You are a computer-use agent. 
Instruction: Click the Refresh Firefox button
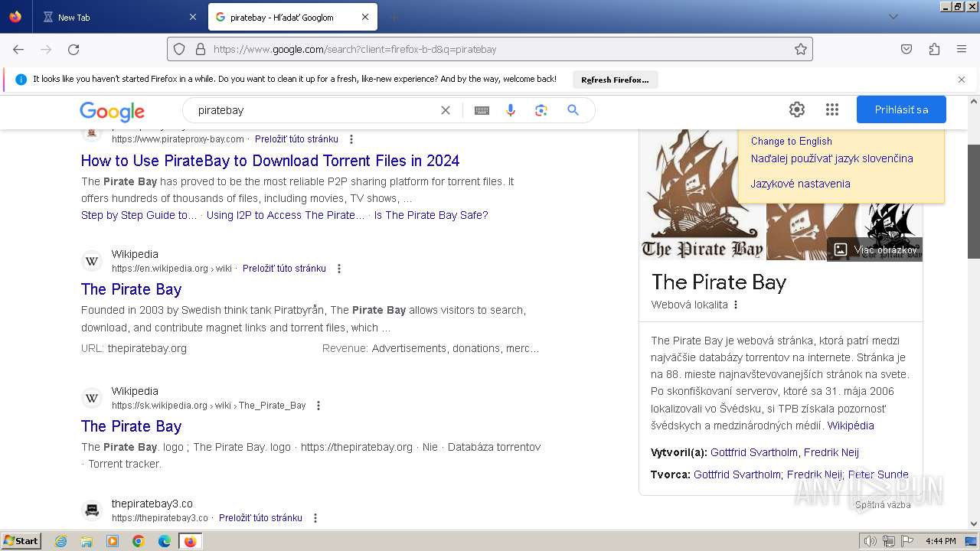coord(615,80)
